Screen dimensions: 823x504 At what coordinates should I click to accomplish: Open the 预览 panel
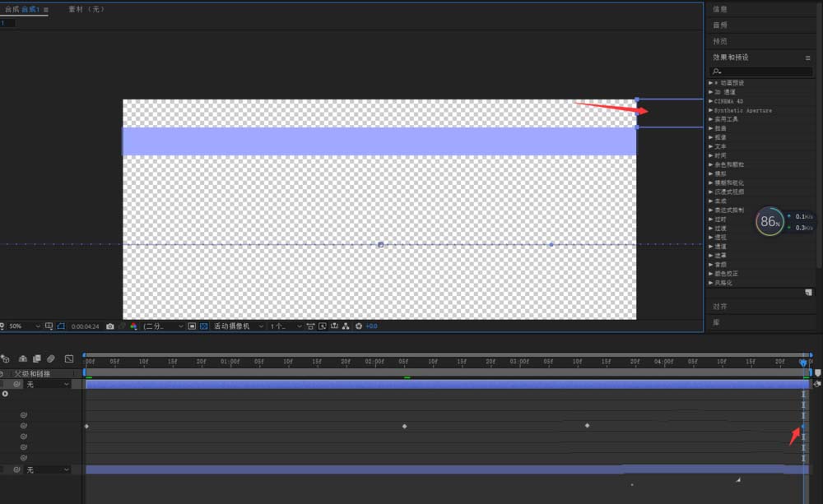coord(720,41)
